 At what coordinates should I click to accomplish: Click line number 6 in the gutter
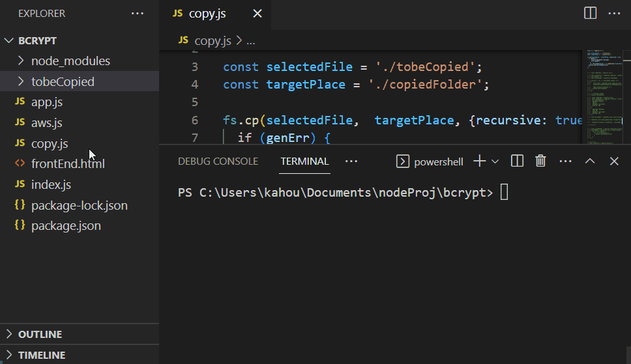[x=195, y=120]
